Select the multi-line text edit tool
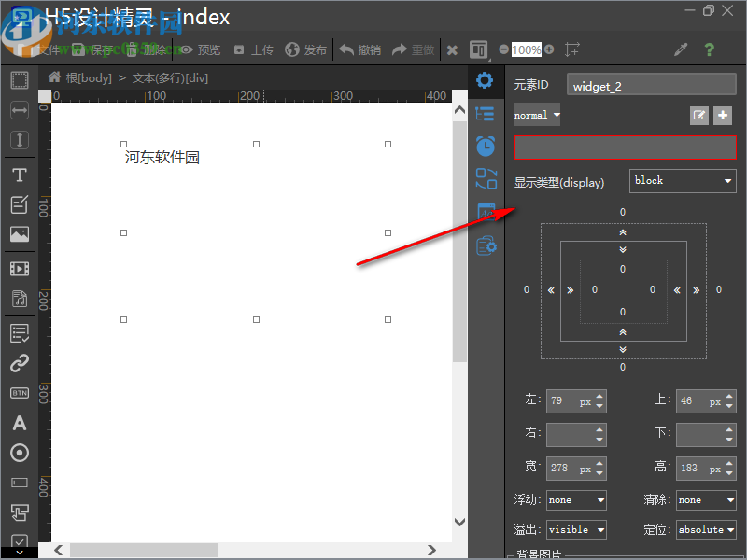This screenshot has width=747, height=560. pyautogui.click(x=20, y=204)
